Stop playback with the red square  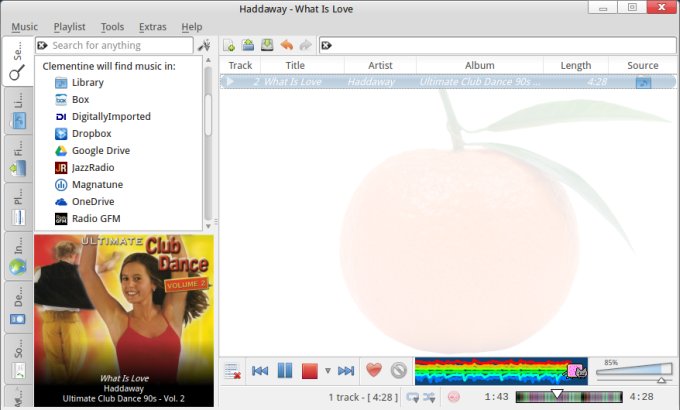[x=310, y=371]
